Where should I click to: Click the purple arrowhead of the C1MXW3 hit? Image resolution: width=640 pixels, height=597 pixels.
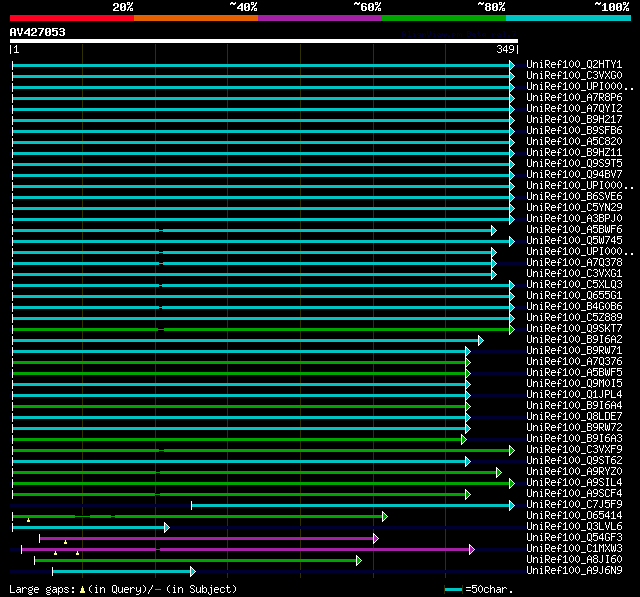471,549
